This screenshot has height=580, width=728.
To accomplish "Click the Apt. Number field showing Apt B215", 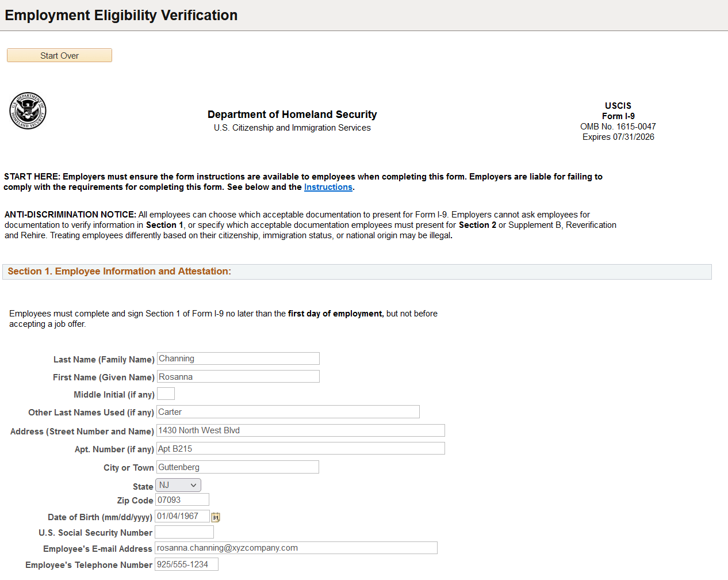I will 300,448.
